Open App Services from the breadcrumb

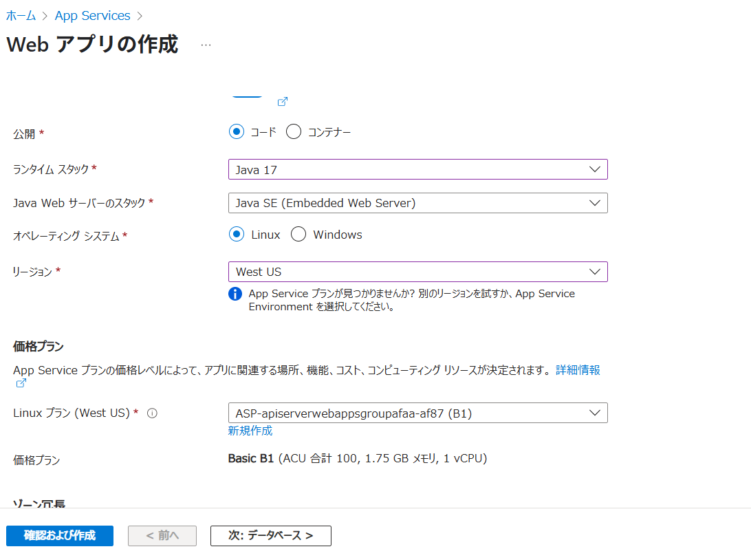pyautogui.click(x=92, y=15)
